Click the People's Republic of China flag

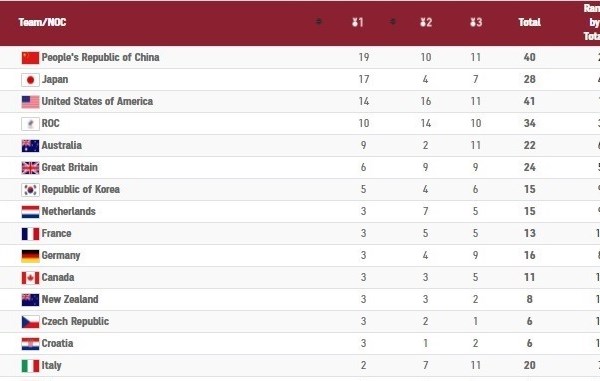coord(30,58)
